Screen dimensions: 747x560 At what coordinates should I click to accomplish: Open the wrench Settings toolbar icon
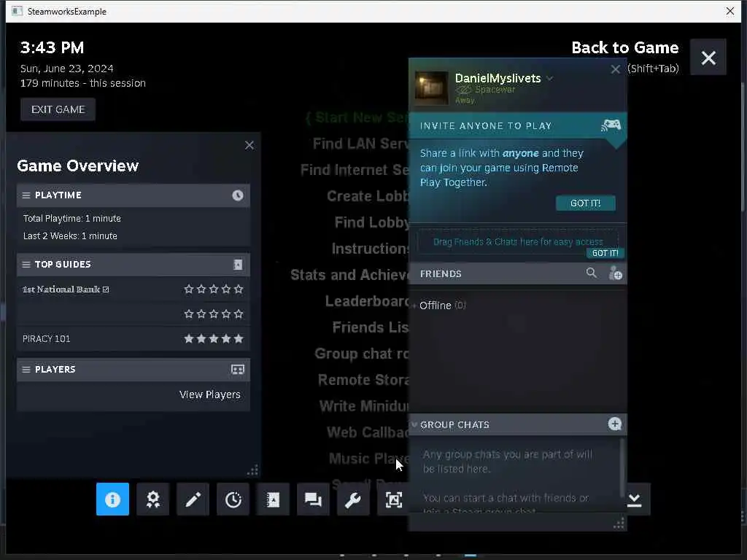[x=353, y=499]
